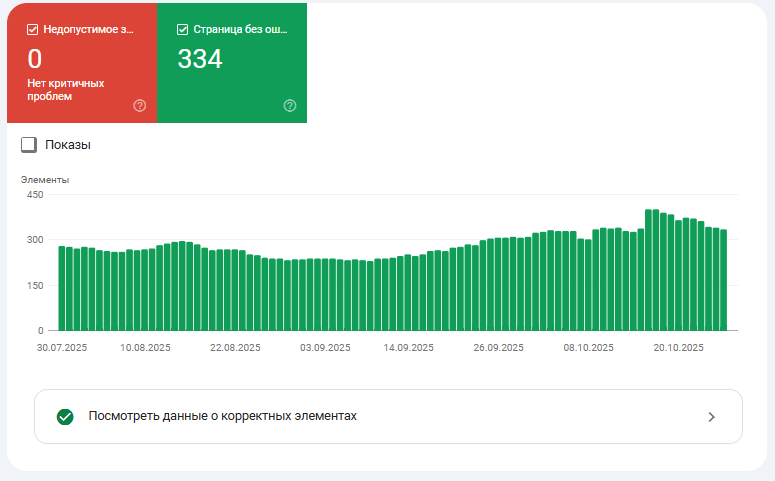
Task: Uncheck the green "Страница без ош..." checkbox
Action: pyautogui.click(x=182, y=30)
